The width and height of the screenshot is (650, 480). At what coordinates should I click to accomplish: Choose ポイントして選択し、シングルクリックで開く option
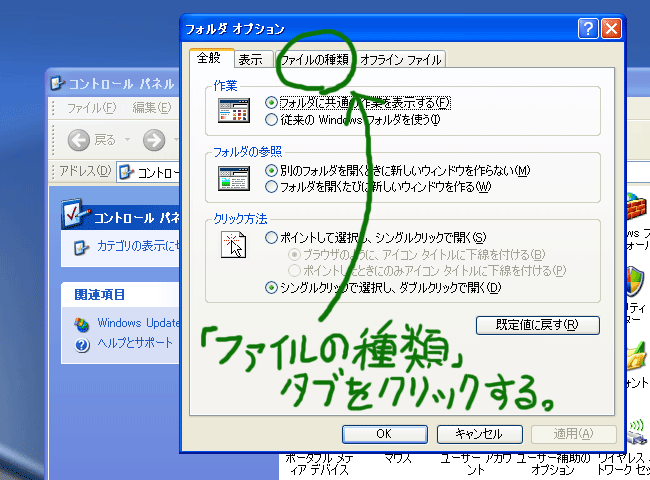(272, 238)
